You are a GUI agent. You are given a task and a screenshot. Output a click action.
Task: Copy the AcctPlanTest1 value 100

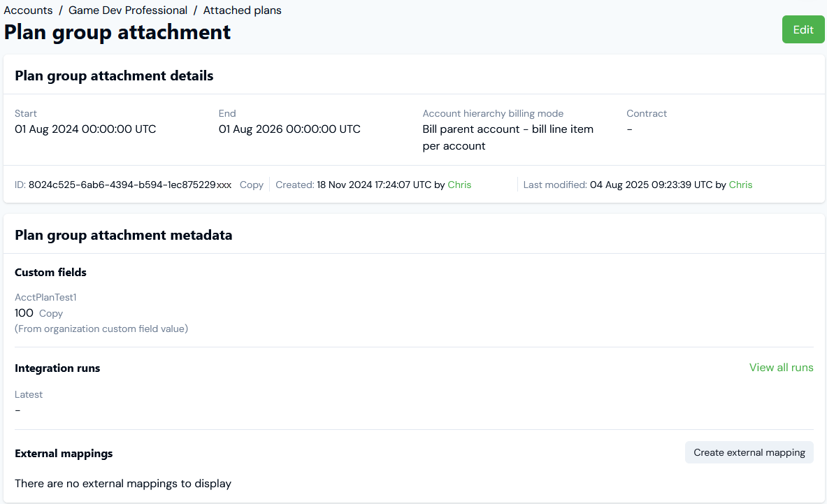click(x=51, y=314)
